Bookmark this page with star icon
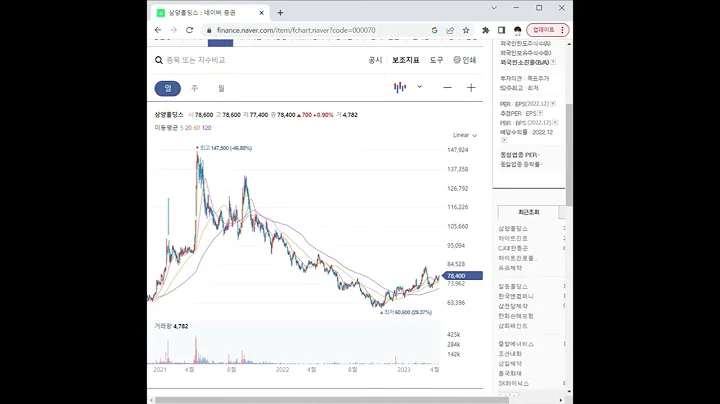The width and height of the screenshot is (720, 404). [x=466, y=30]
